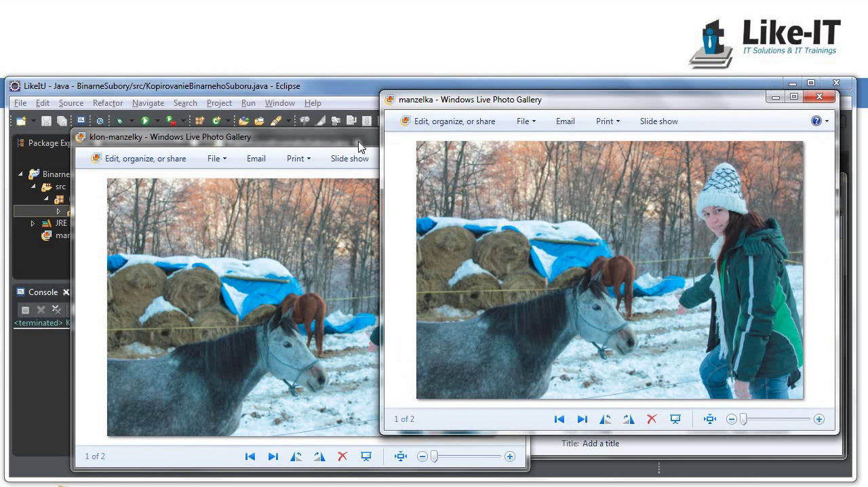This screenshot has width=868, height=487.
Task: Click zoom slider handle in manzelka window
Action: click(743, 419)
